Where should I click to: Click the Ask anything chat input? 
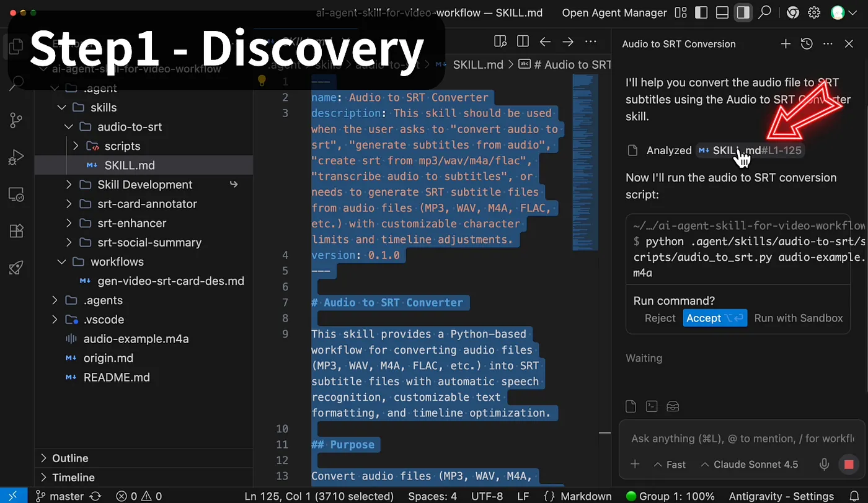pyautogui.click(x=742, y=439)
